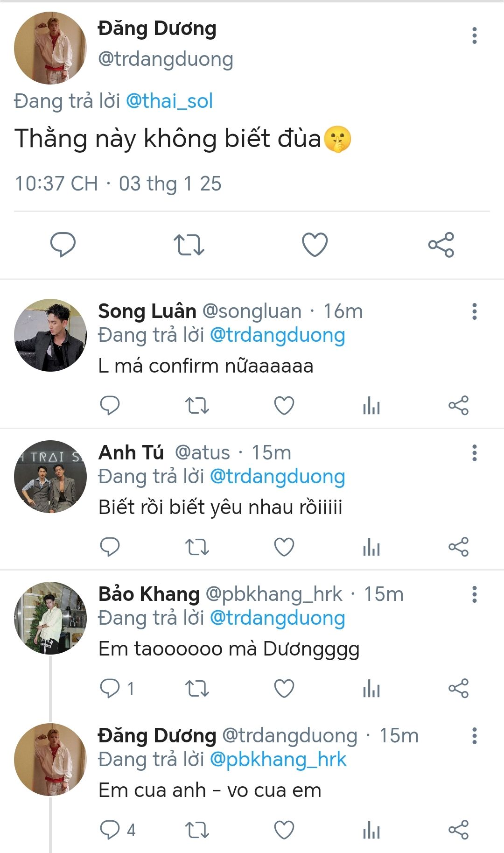Share the main tweet
The image size is (504, 853).
point(441,245)
